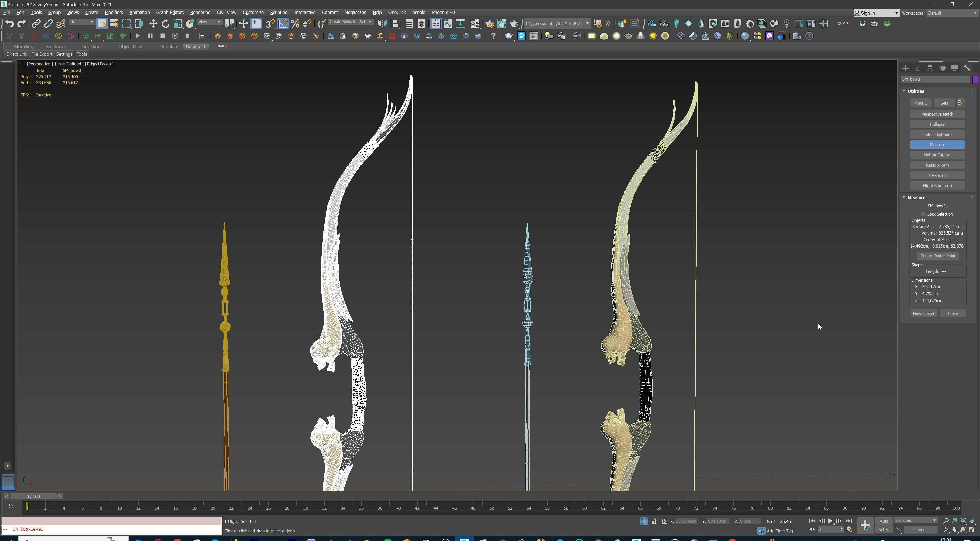Open the selection filter All dropdown
This screenshot has width=980, height=541.
tap(82, 22)
